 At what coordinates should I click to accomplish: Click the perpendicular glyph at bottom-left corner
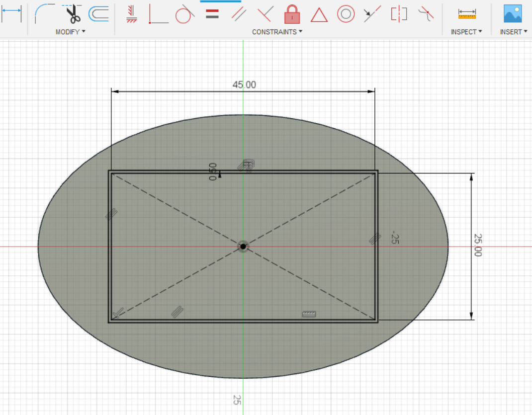pyautogui.click(x=118, y=313)
